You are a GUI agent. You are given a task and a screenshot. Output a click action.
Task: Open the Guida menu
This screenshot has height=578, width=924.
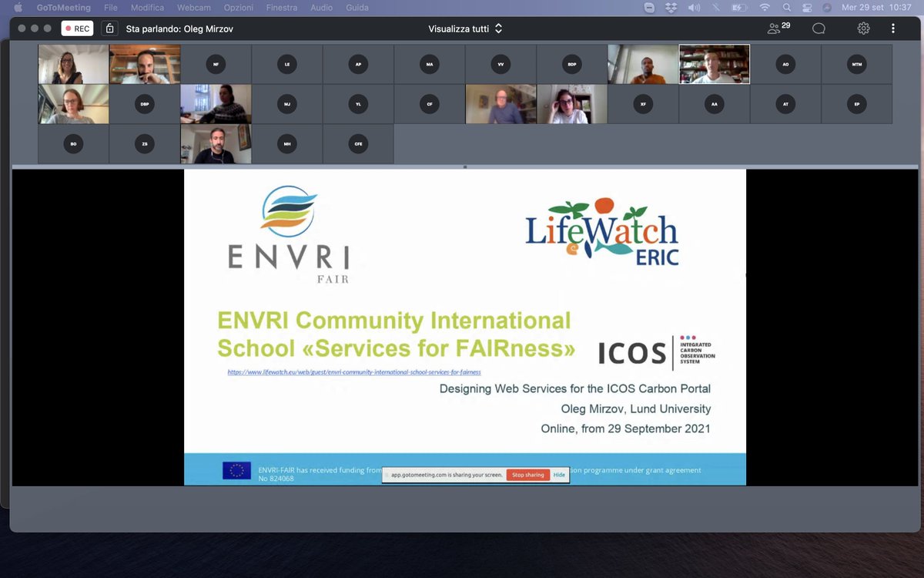(x=357, y=8)
